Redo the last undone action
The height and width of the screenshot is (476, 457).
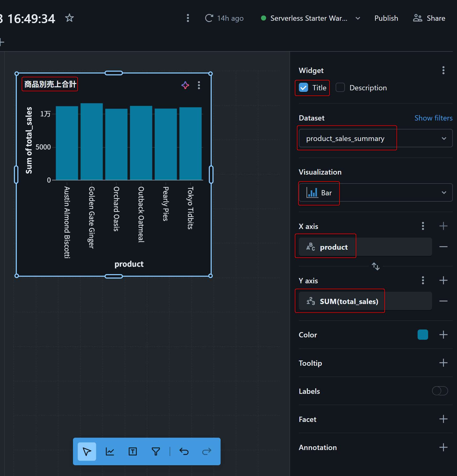pos(207,451)
